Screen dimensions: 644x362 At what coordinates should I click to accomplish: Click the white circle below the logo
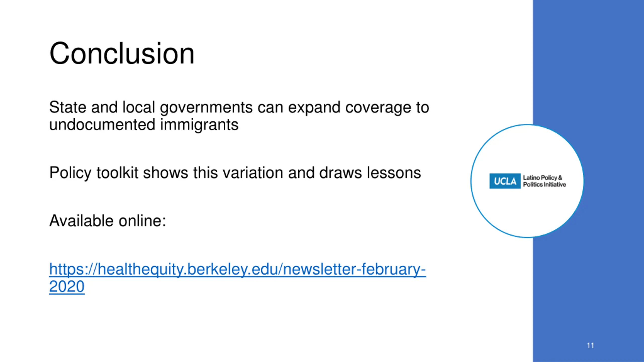point(527,214)
